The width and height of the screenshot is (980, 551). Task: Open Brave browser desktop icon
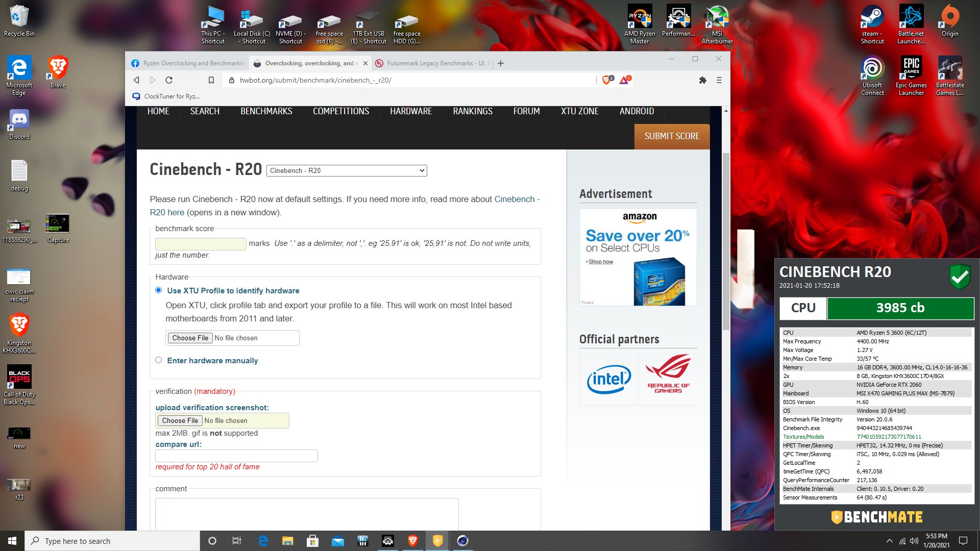point(58,72)
